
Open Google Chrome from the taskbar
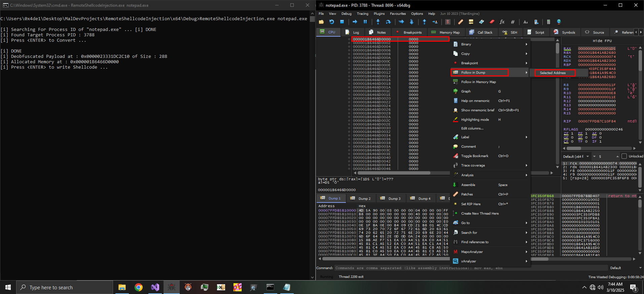tap(138, 287)
